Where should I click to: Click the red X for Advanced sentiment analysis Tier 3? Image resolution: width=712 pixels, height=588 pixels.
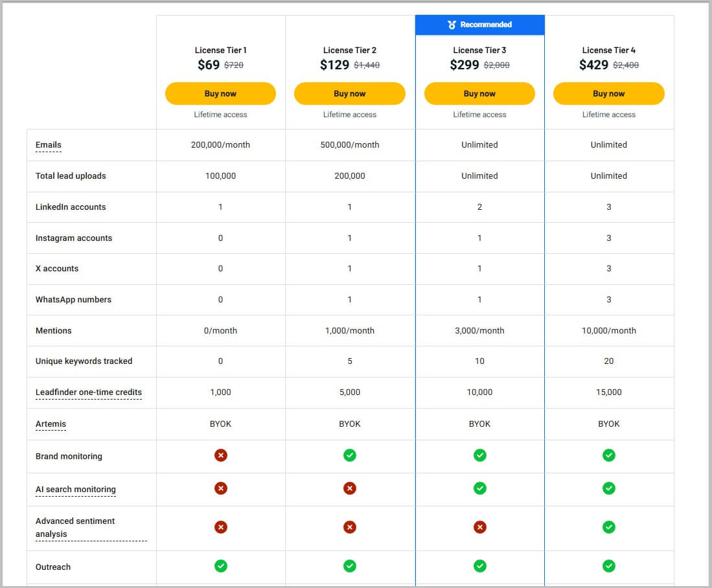tap(479, 527)
